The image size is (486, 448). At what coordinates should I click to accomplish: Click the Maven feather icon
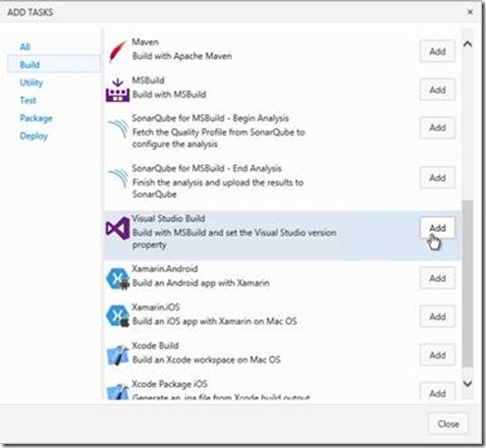118,51
